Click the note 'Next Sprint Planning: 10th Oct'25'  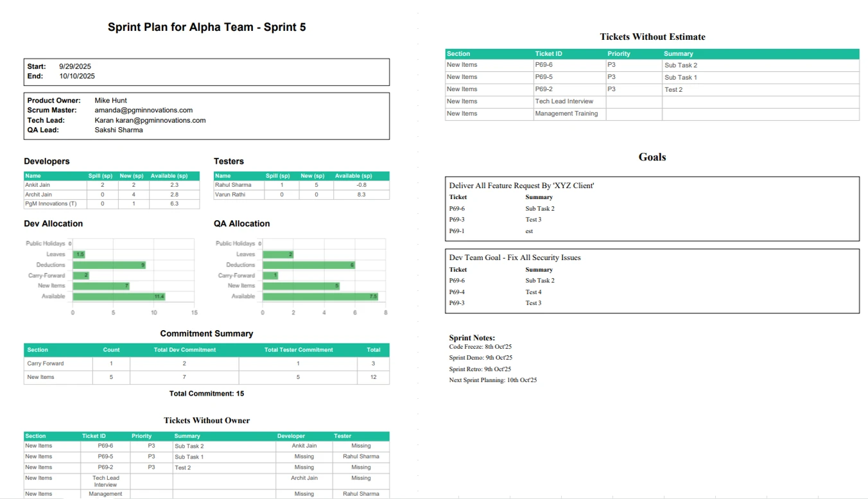(x=492, y=380)
